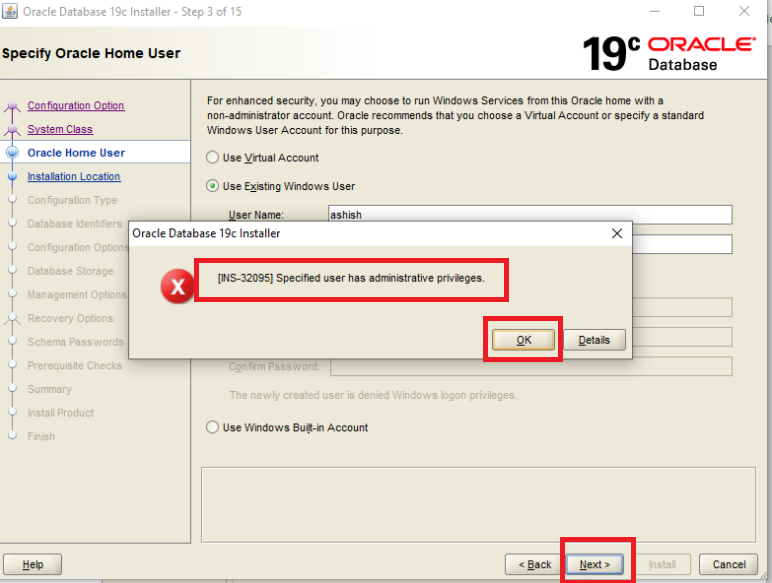Screen dimensions: 772x583
Task: Click the Oracle Home User step marker icon
Action: click(12, 153)
